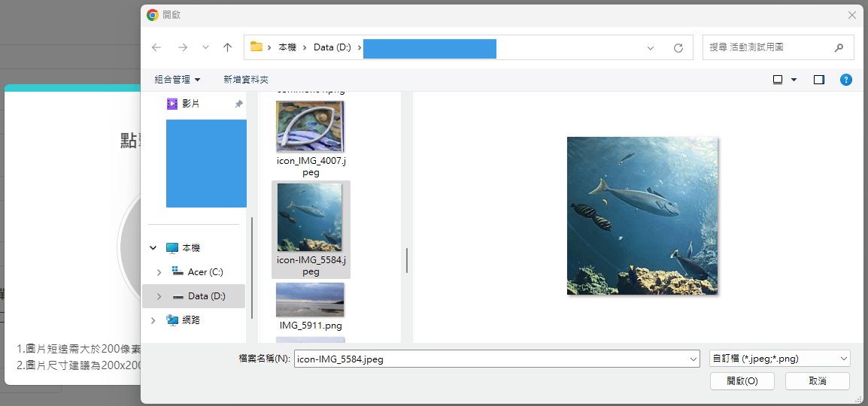
Task: Go forward with the right arrow button
Action: (183, 47)
